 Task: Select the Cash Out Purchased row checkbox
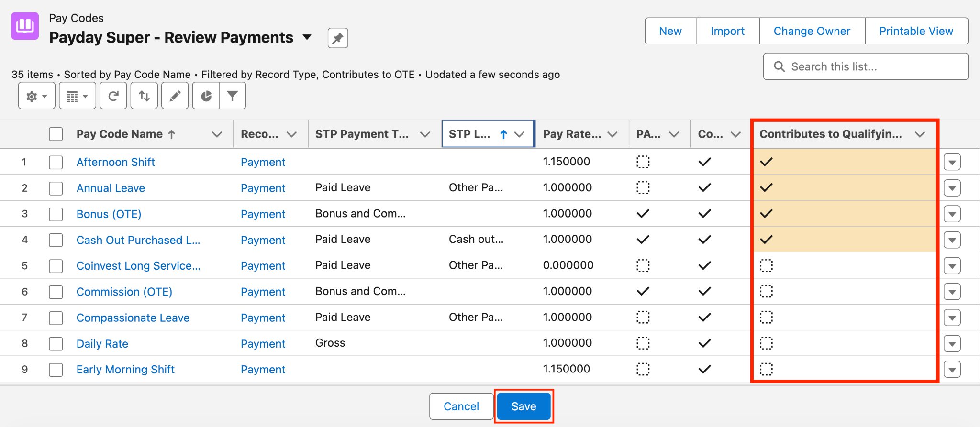point(56,240)
